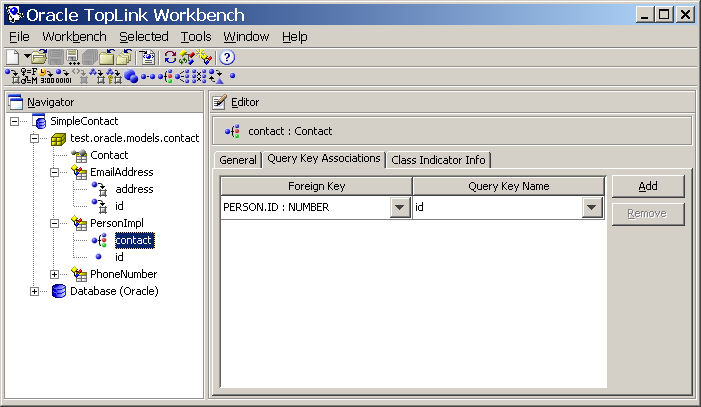Select the Object Type mapping tool

(29, 76)
